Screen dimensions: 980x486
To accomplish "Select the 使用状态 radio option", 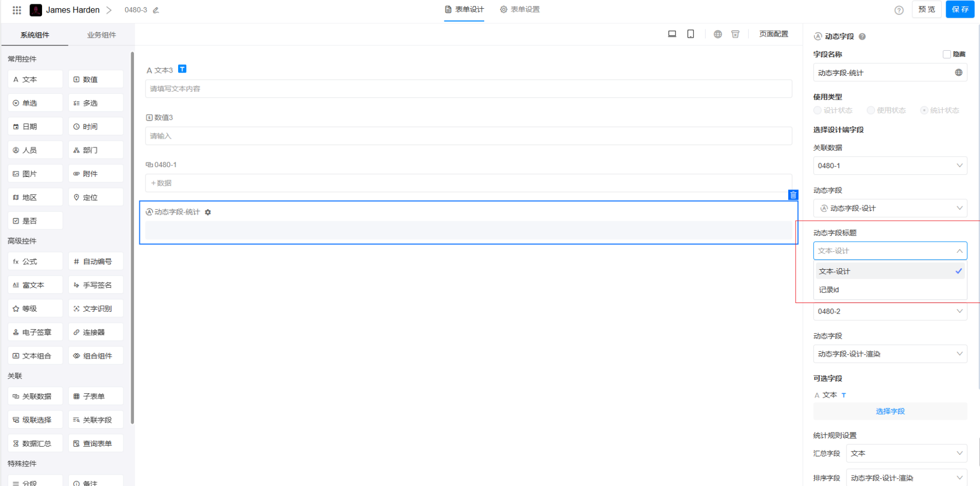I will tap(871, 110).
